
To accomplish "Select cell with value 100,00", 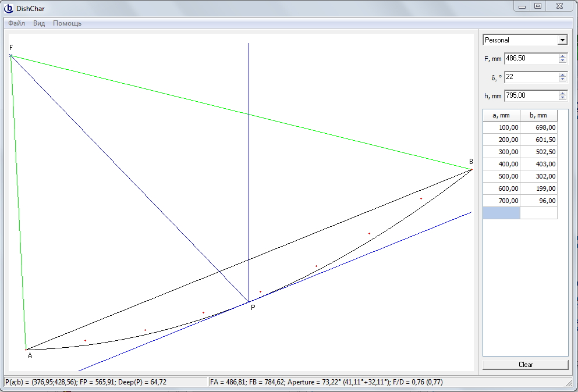I will pyautogui.click(x=501, y=127).
